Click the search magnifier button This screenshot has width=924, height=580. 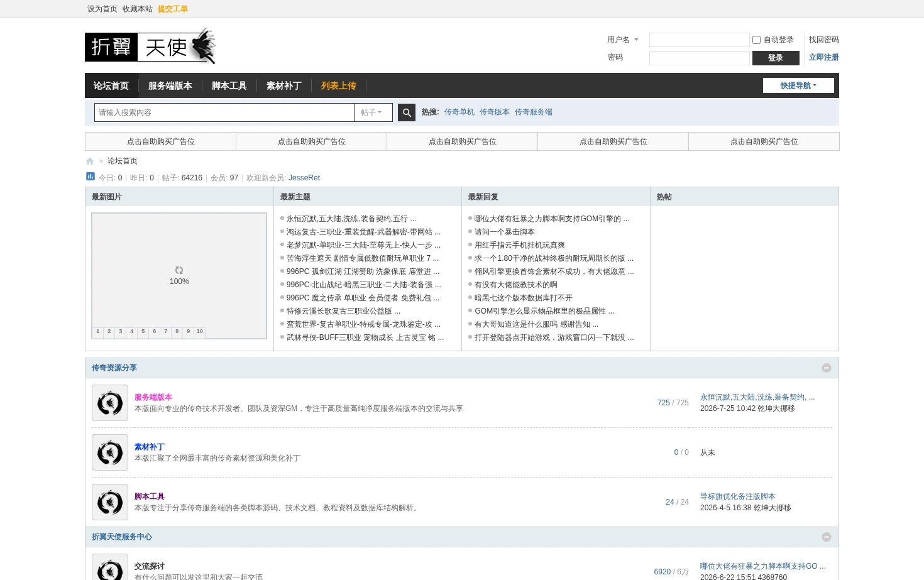pyautogui.click(x=407, y=112)
